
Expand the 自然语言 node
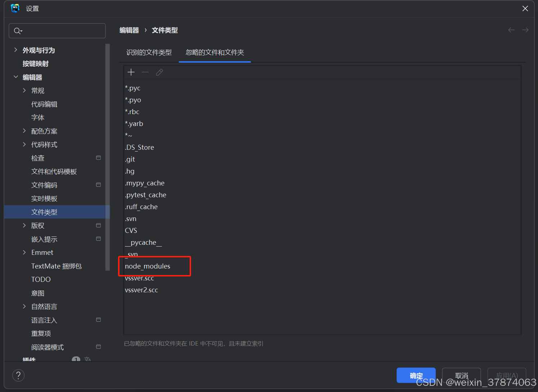click(x=24, y=306)
